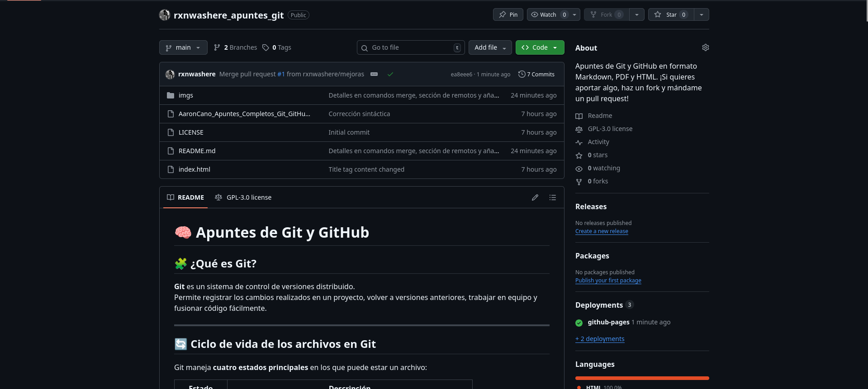Show + 2 deployments
The image size is (868, 389).
[600, 339]
